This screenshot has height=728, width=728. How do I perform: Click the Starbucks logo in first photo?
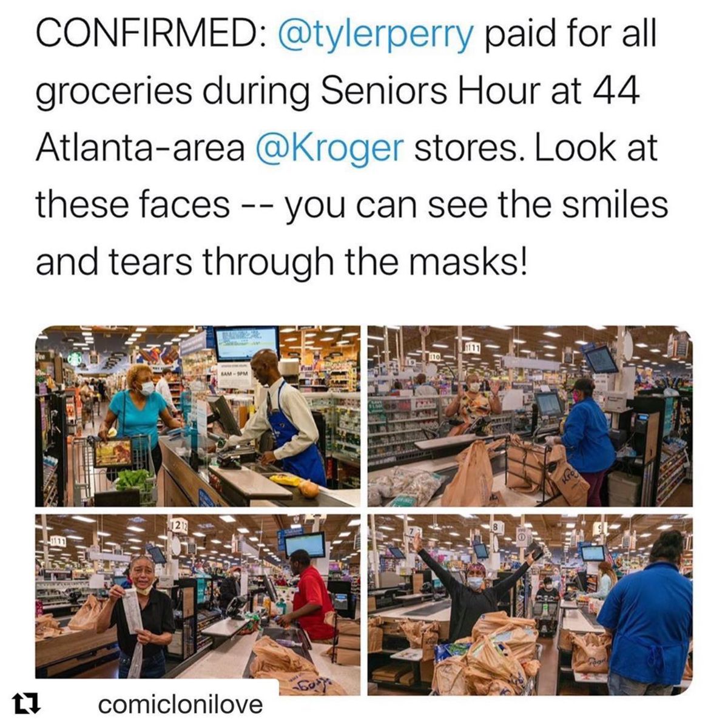(x=75, y=359)
